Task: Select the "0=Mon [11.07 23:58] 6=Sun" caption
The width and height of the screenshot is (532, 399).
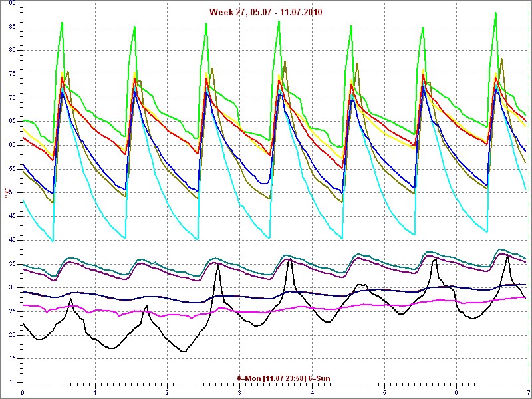Action: [x=284, y=378]
